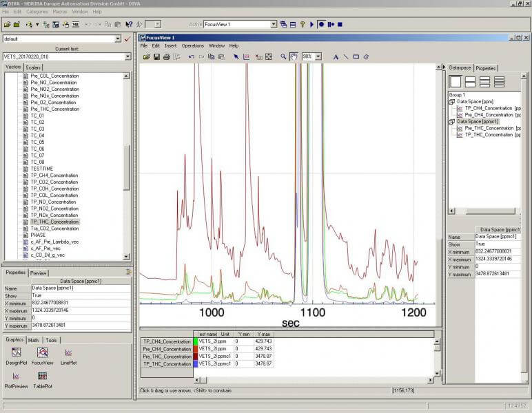The height and width of the screenshot is (413, 532).
Task: Activate the magnifier zoom tool
Action: (x=283, y=56)
